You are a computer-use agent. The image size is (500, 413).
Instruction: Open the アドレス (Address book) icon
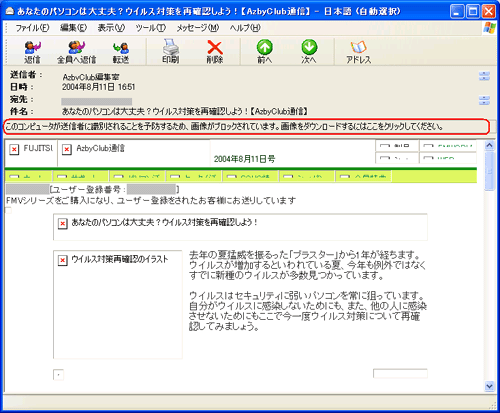(x=358, y=52)
